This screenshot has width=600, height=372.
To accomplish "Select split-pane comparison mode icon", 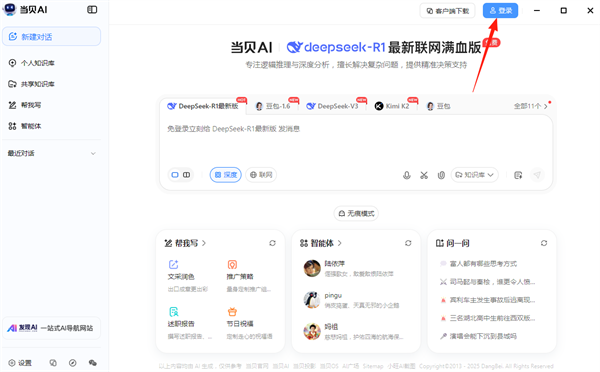I will (186, 175).
